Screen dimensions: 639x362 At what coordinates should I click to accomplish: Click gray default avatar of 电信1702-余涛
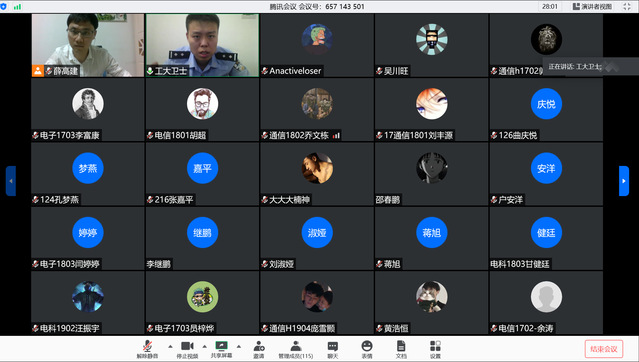pyautogui.click(x=546, y=296)
